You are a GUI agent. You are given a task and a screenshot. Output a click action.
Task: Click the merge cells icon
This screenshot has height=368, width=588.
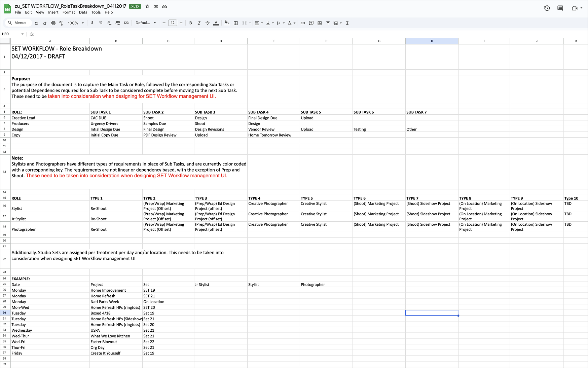tap(245, 23)
